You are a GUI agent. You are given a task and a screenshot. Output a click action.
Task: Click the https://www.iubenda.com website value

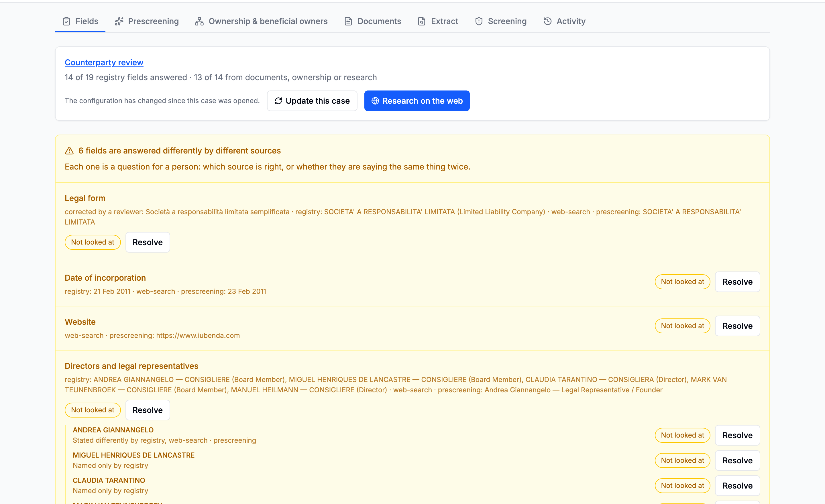198,335
